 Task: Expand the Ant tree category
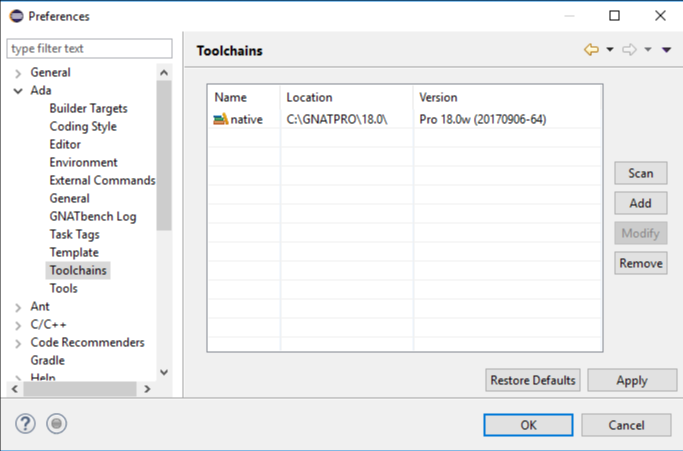(18, 308)
